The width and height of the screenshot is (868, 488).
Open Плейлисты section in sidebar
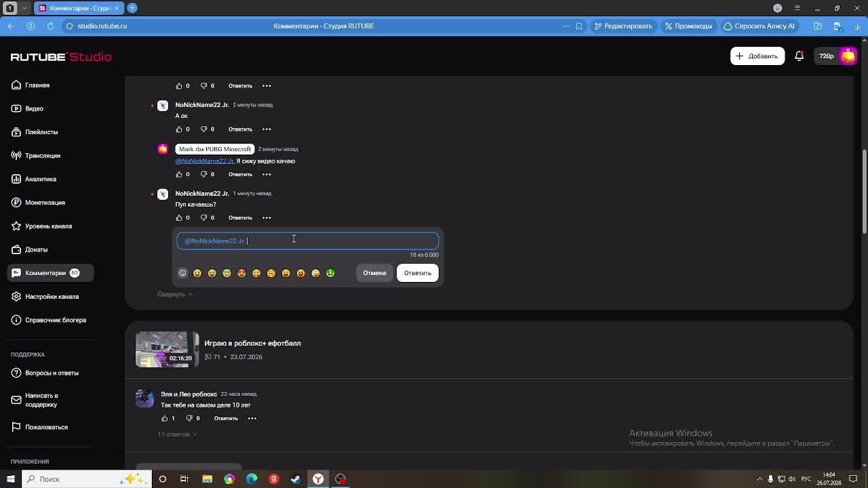coord(35,132)
